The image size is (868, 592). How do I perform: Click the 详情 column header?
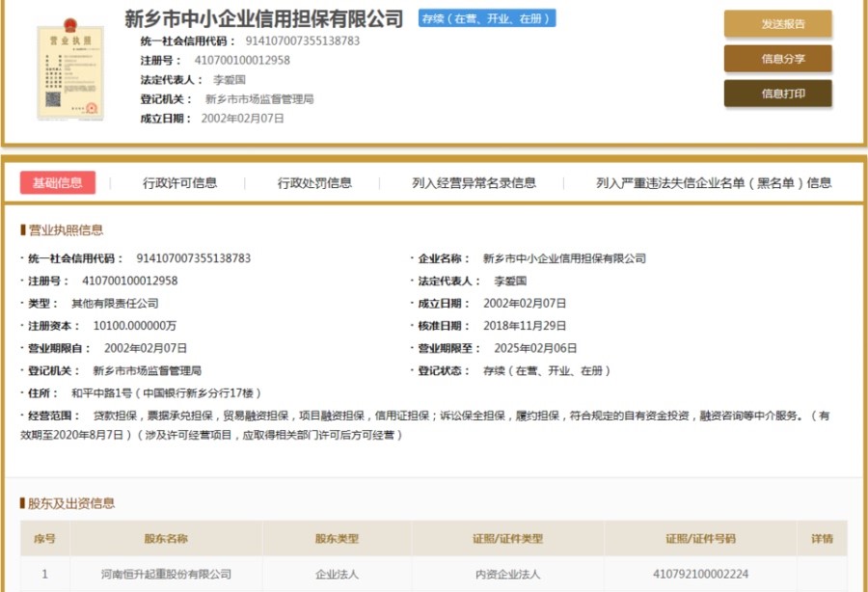[822, 539]
